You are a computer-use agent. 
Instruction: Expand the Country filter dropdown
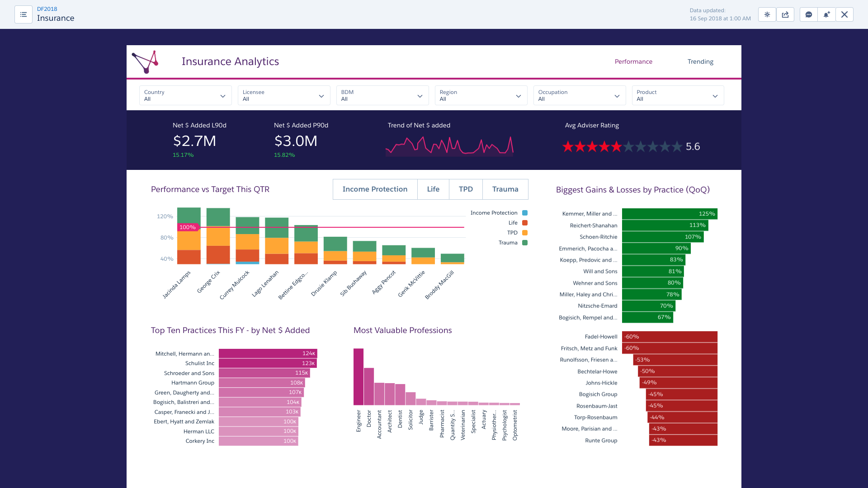pyautogui.click(x=185, y=95)
